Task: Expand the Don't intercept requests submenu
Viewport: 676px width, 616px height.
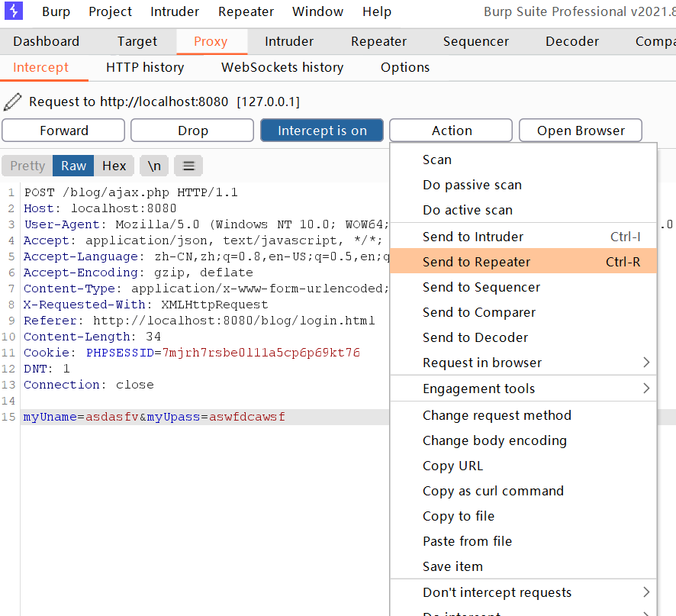Action: tap(523, 592)
